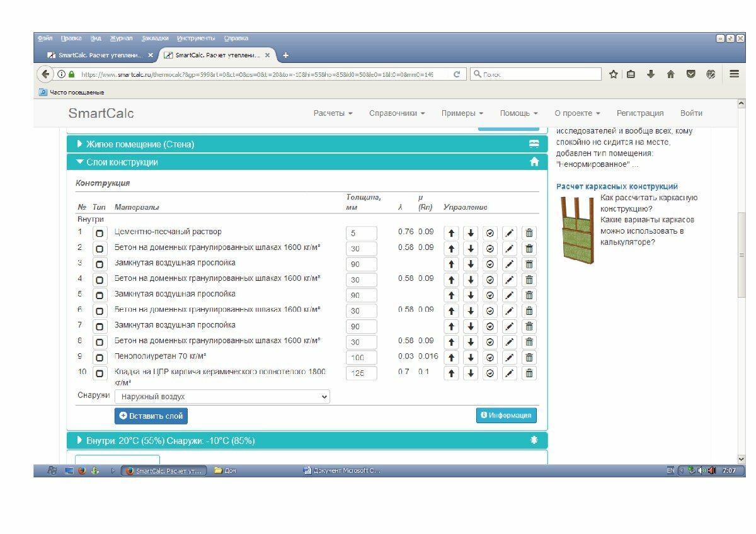Screen dimensions: 756x534
Task: Open the Помощь dropdown menu
Action: (519, 113)
